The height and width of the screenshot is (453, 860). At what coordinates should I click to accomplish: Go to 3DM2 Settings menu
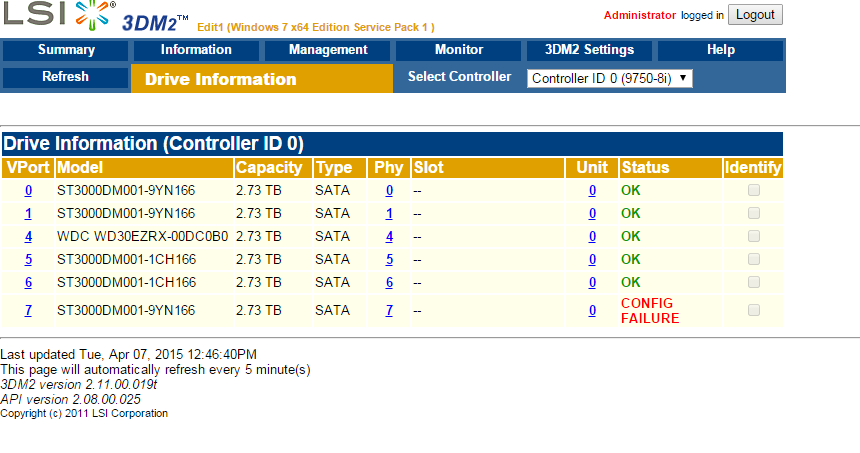tap(589, 50)
